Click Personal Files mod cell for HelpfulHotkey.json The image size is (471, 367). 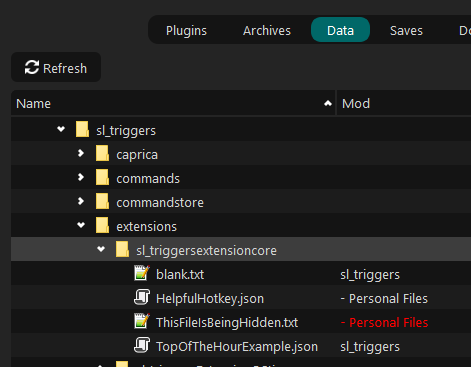pos(384,299)
